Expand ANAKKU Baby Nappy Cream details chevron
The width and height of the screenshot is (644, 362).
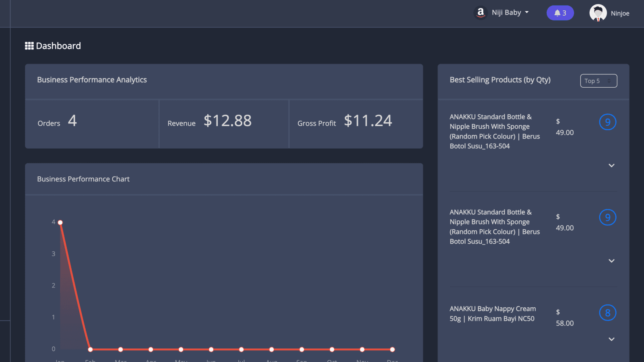[611, 339]
